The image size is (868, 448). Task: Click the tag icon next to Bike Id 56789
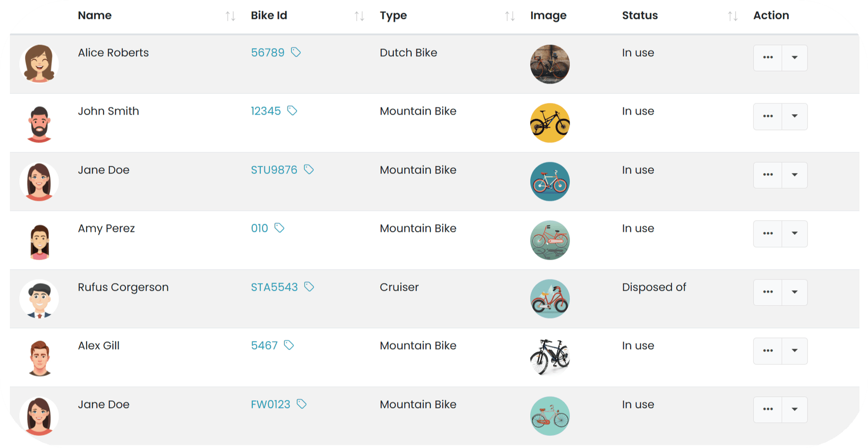click(296, 52)
